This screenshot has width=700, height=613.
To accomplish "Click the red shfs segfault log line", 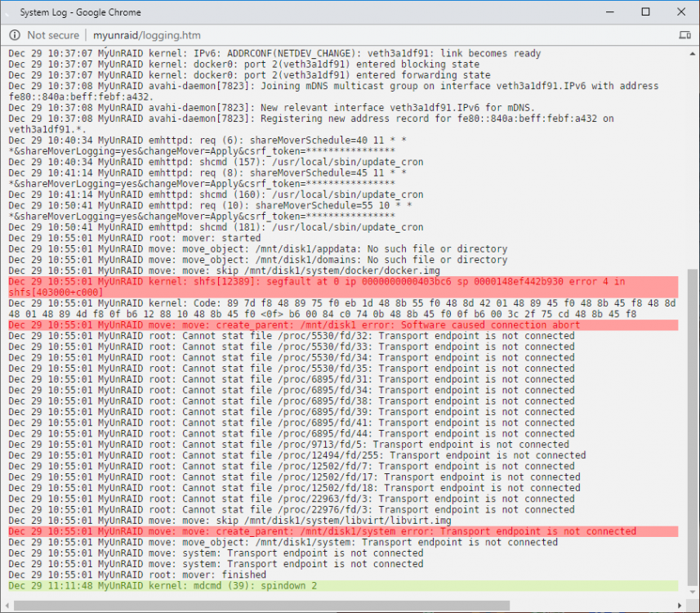I will (x=343, y=287).
